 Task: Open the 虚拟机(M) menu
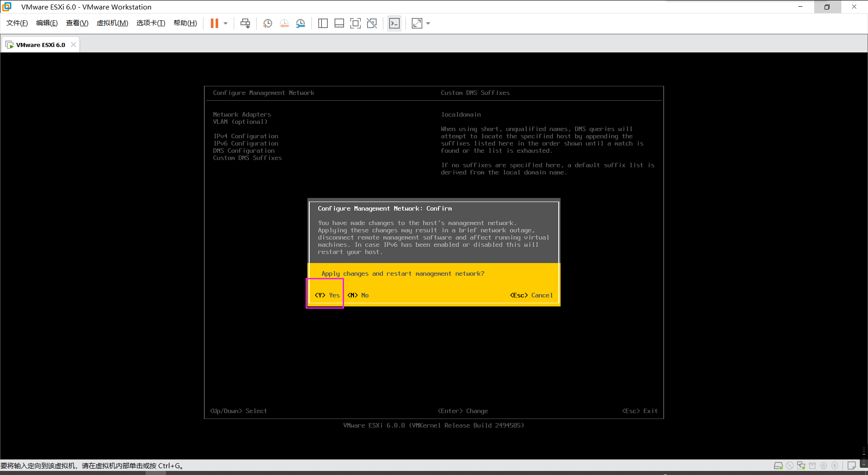coord(113,23)
